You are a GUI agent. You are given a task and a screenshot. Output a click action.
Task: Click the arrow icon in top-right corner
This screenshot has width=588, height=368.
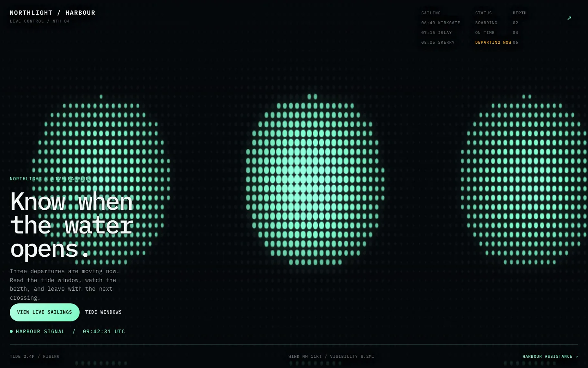(x=569, y=18)
